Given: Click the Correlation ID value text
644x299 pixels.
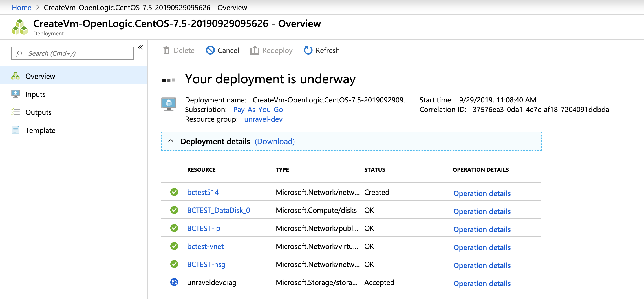Looking at the screenshot, I should [541, 110].
